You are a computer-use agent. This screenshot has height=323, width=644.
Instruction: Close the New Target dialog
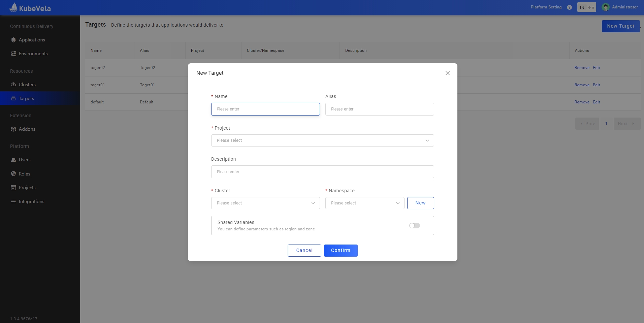tap(447, 73)
